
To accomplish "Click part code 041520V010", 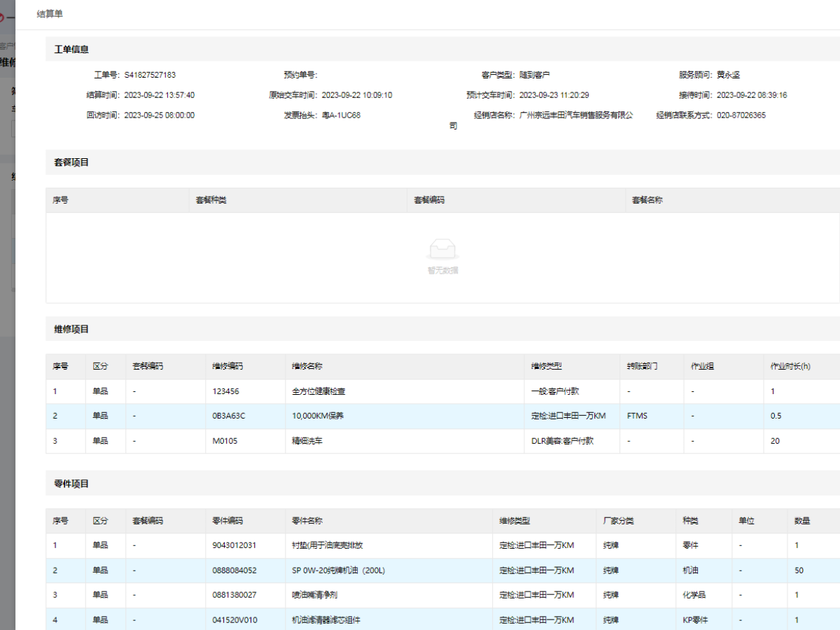I will pyautogui.click(x=234, y=620).
